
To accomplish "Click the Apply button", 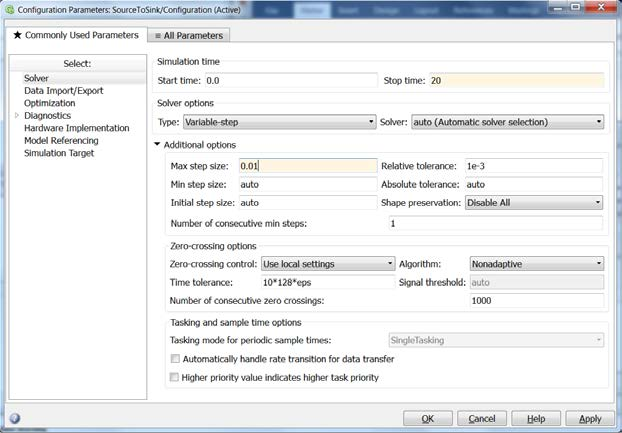I will click(x=589, y=418).
